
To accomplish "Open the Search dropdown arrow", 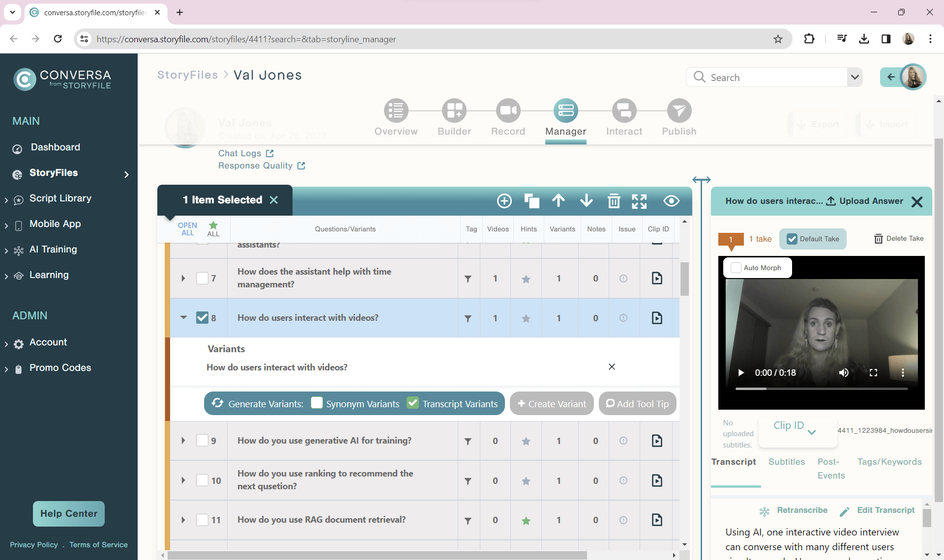I will (x=855, y=78).
